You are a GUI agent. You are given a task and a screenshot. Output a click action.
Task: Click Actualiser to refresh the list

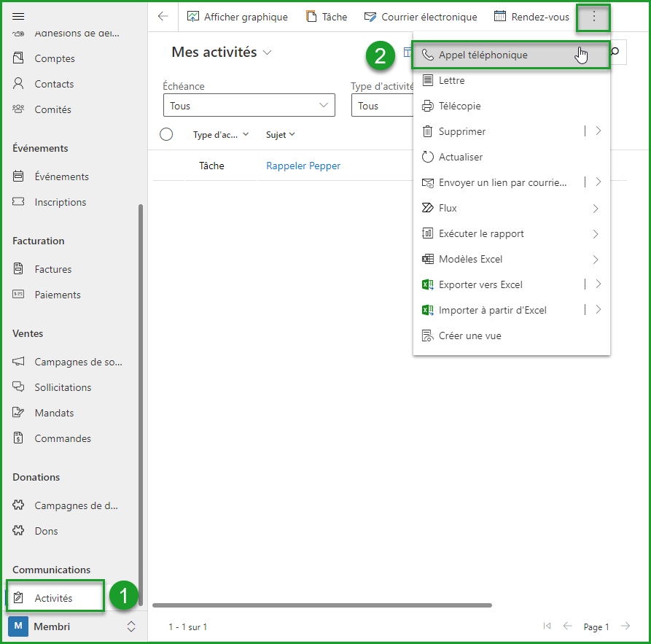tap(460, 157)
